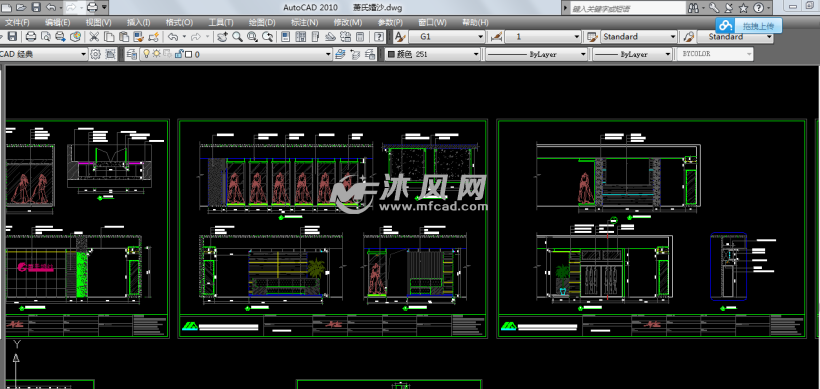Open the 标注(N) menu
Viewport: 820px width, 389px height.
pos(304,22)
